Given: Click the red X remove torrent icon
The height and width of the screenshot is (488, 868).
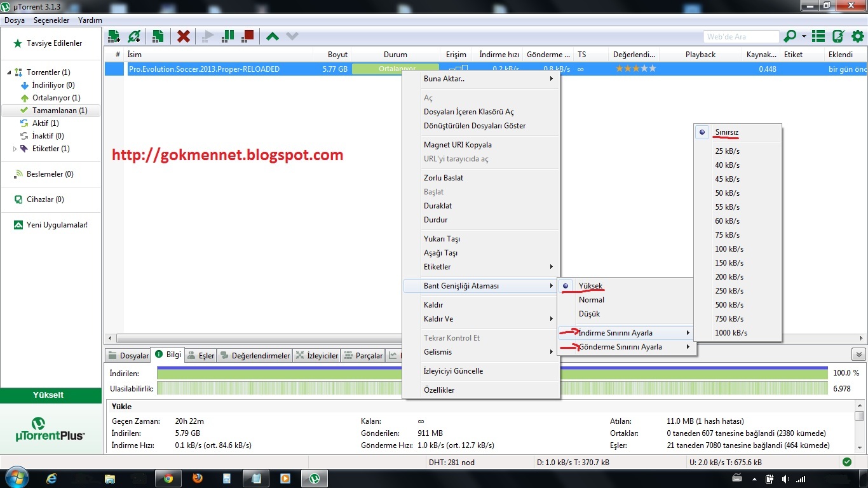Looking at the screenshot, I should [x=184, y=36].
